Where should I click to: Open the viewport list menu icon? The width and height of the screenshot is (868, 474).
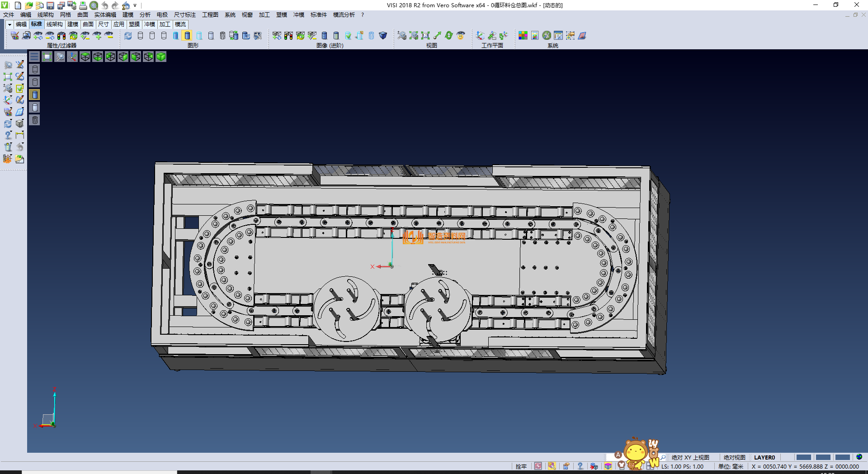pos(34,57)
